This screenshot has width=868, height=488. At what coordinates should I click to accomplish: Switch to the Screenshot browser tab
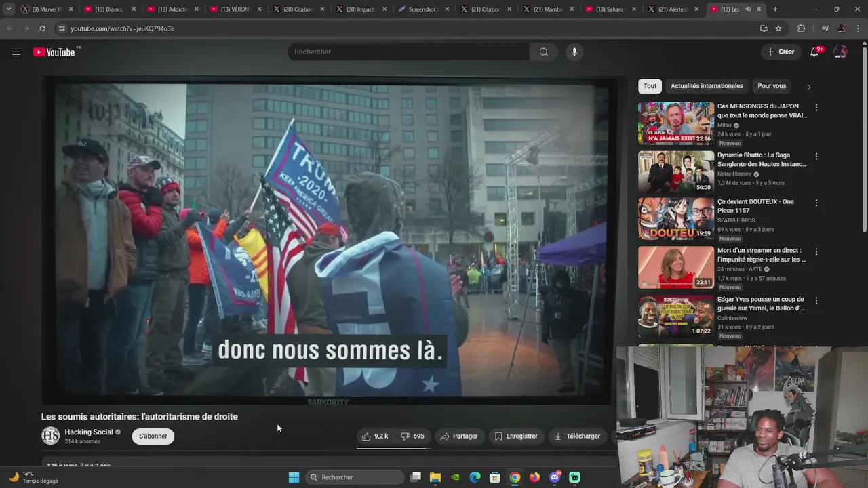424,9
